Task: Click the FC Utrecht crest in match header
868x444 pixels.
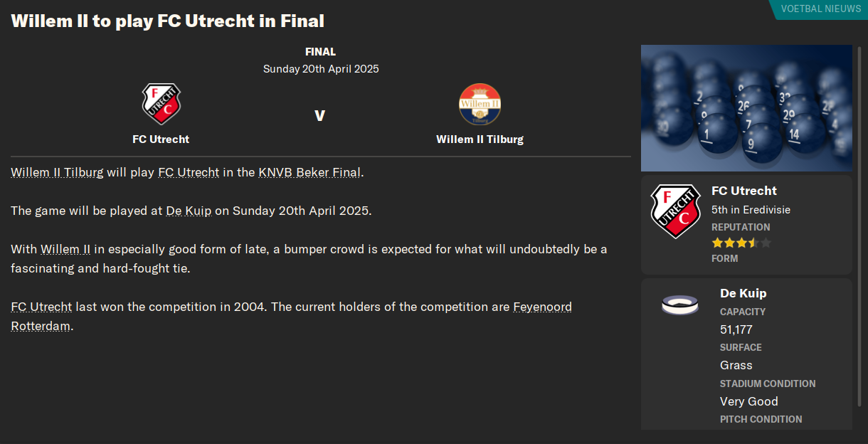Action: tap(161, 104)
